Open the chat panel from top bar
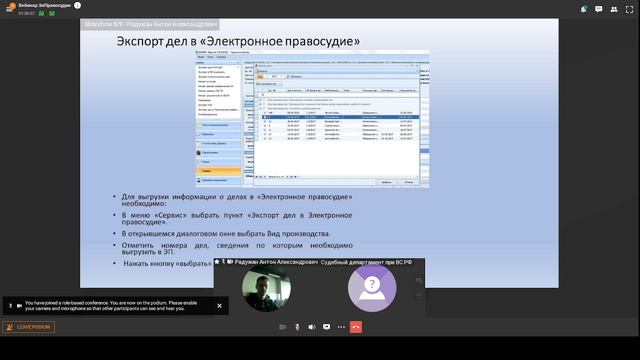 598,9
